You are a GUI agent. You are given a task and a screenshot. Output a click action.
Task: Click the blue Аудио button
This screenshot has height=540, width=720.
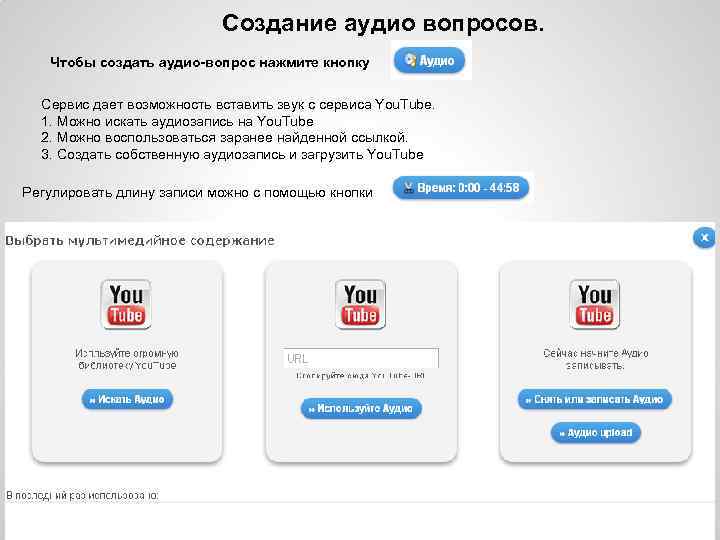coord(429,60)
